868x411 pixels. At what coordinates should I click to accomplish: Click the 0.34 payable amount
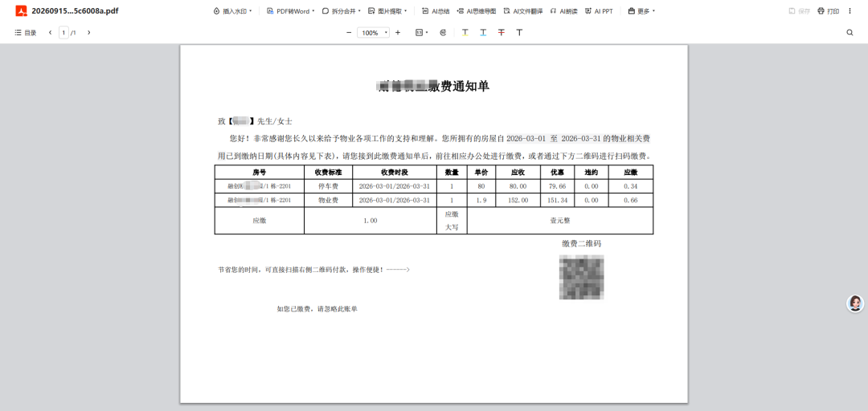tap(631, 185)
